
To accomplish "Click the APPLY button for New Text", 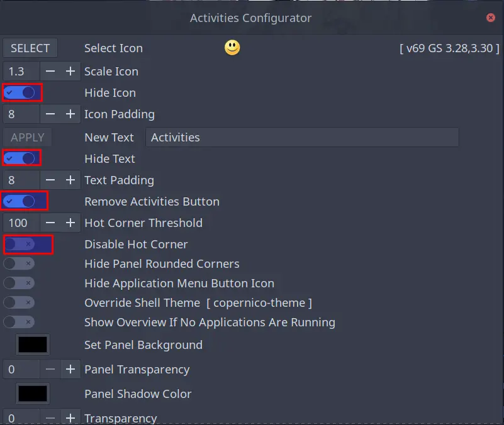I will pos(27,138).
